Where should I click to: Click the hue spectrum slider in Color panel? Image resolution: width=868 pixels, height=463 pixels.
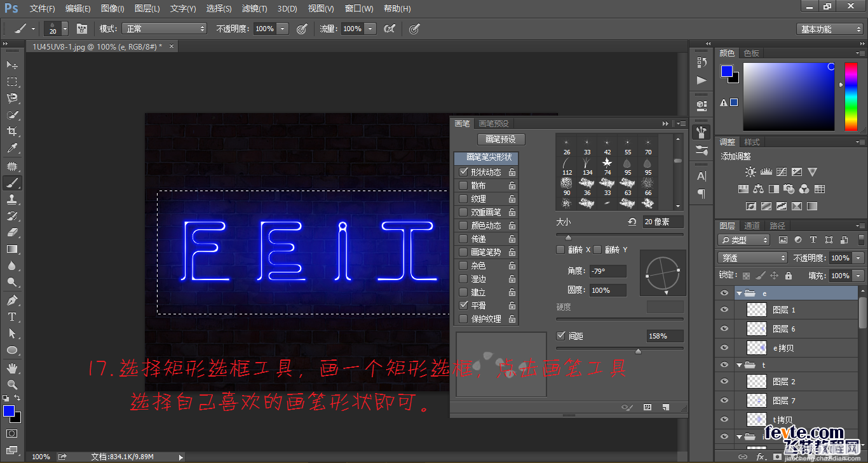click(x=851, y=97)
